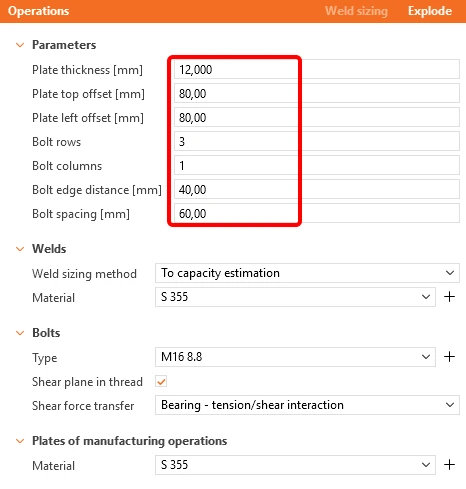The width and height of the screenshot is (466, 489).
Task: Click the Weld sizing button
Action: (x=356, y=11)
